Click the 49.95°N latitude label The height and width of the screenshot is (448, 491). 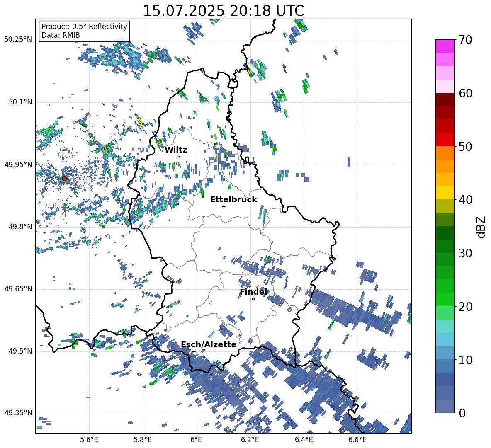click(x=18, y=164)
